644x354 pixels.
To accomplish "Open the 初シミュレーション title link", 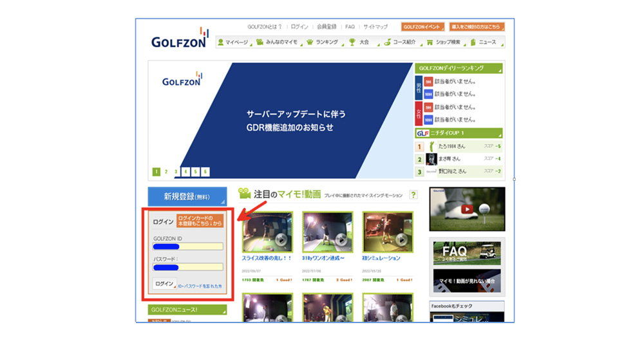I will click(x=381, y=258).
